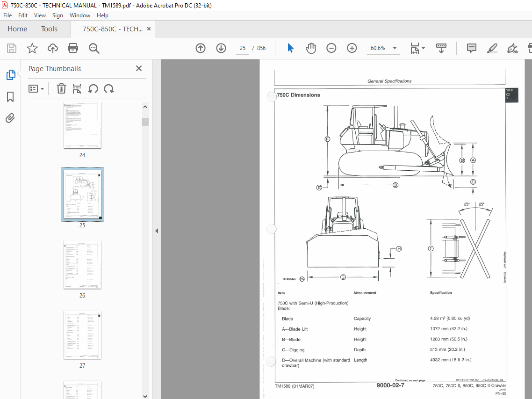The image size is (532, 399).
Task: Click thumbnail panel scroll up arrow
Action: pos(145,107)
